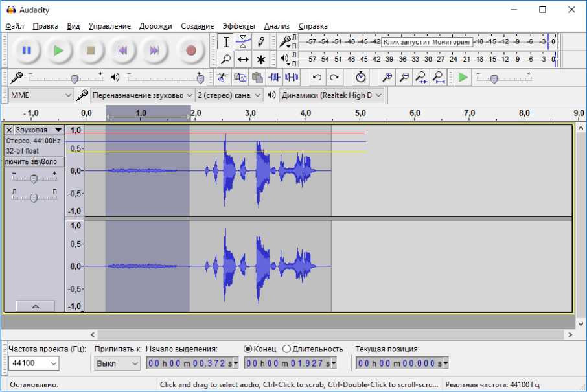Skip to start of track
The image size is (587, 392).
[122, 51]
